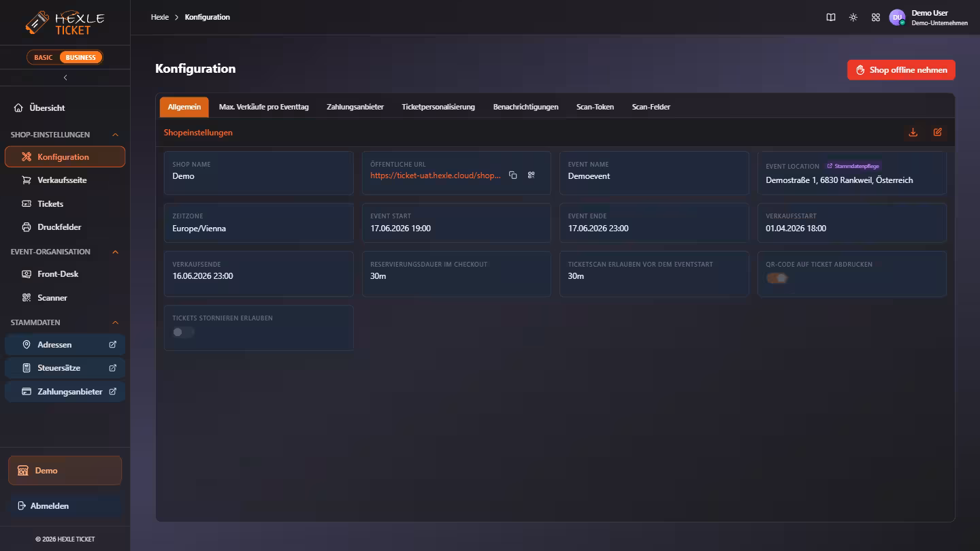
Task: Click the edit icon in Shopeinstellungen
Action: [938, 133]
